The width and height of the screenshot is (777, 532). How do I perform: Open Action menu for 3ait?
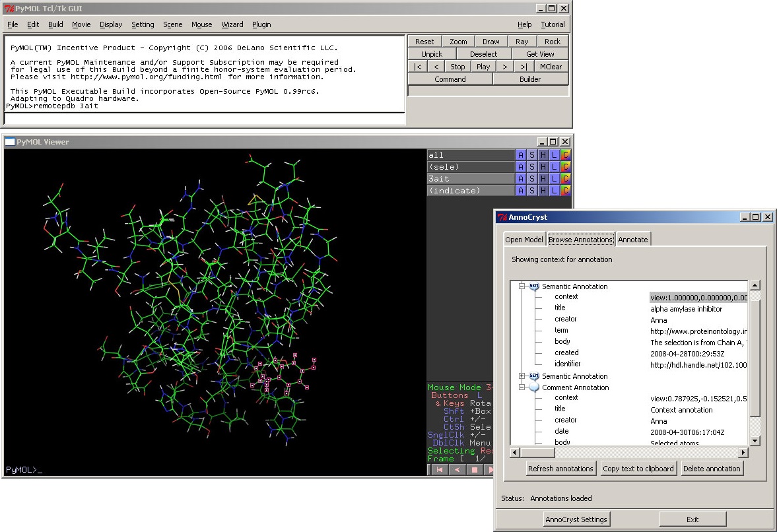(520, 179)
